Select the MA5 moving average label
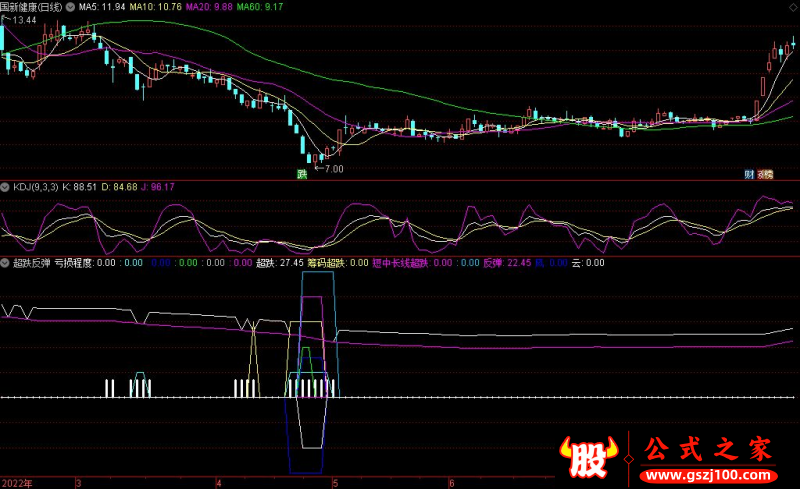This screenshot has width=800, height=489. (101, 7)
